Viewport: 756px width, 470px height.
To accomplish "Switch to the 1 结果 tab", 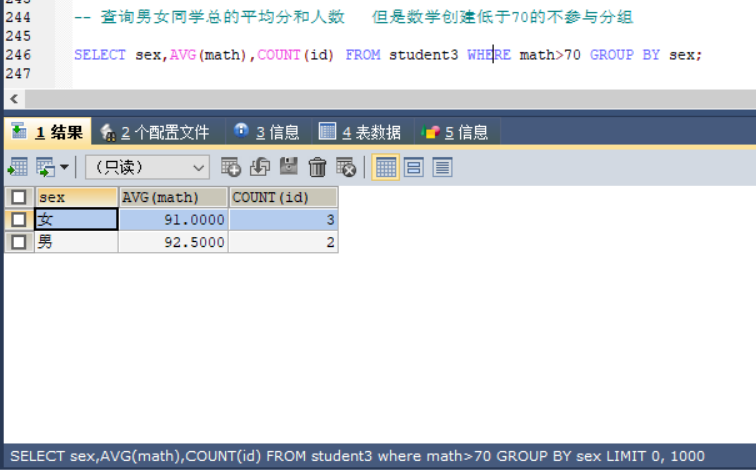I will click(47, 132).
